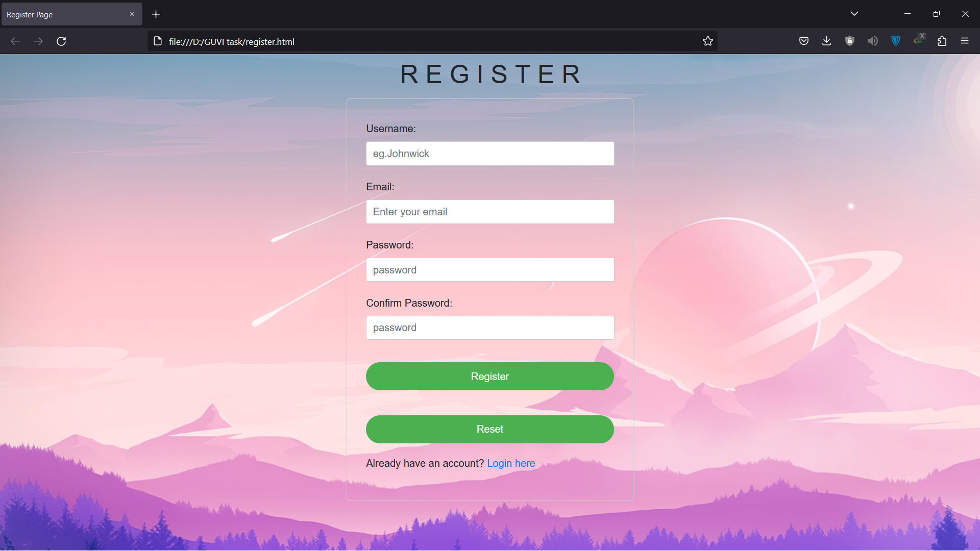Save this page to Pocket
The height and width of the screenshot is (551, 980).
tap(803, 41)
